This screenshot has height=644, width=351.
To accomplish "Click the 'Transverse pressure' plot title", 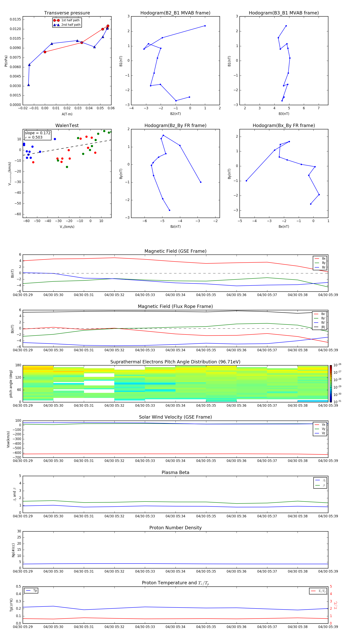I will click(x=67, y=13).
